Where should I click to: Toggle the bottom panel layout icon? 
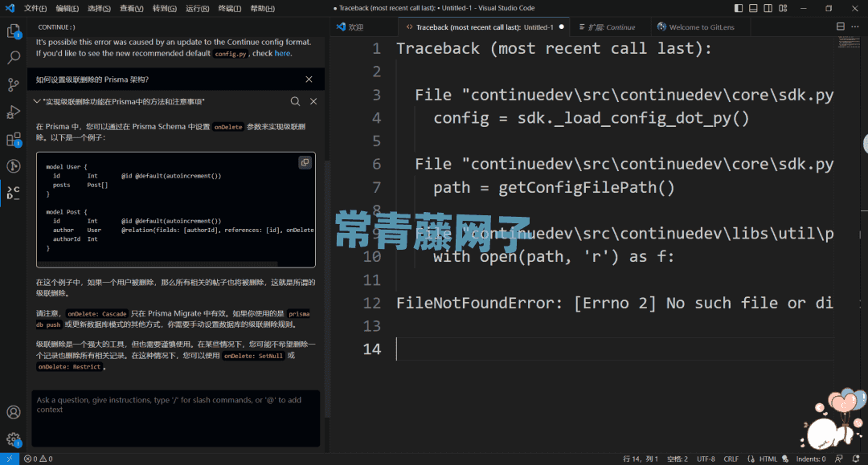click(753, 8)
